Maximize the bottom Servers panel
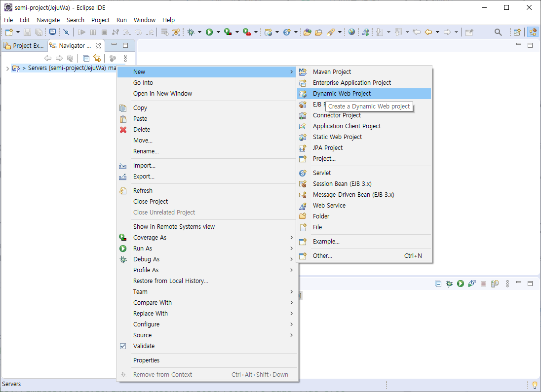 pos(530,284)
